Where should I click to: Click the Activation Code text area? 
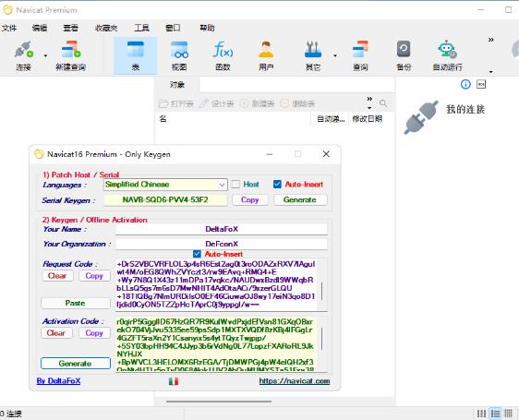pos(216,344)
